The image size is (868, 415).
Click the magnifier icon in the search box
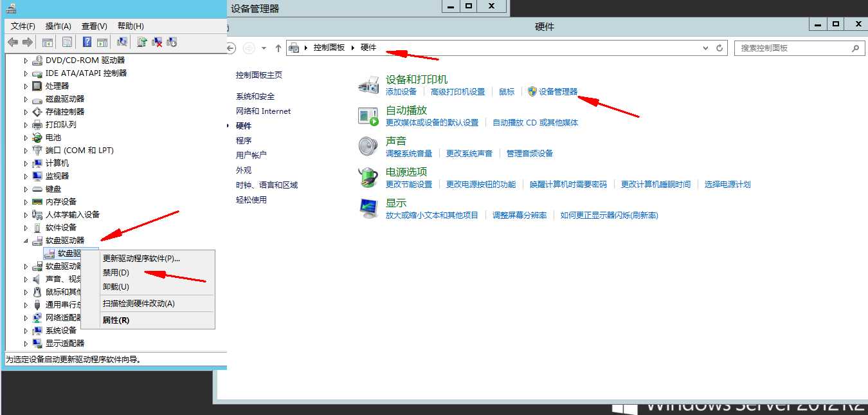855,48
